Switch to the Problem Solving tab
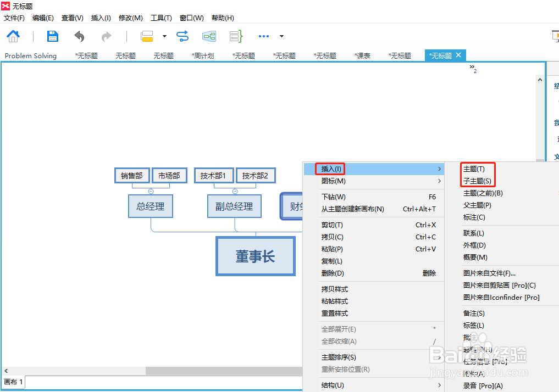This screenshot has width=559, height=392. click(31, 55)
